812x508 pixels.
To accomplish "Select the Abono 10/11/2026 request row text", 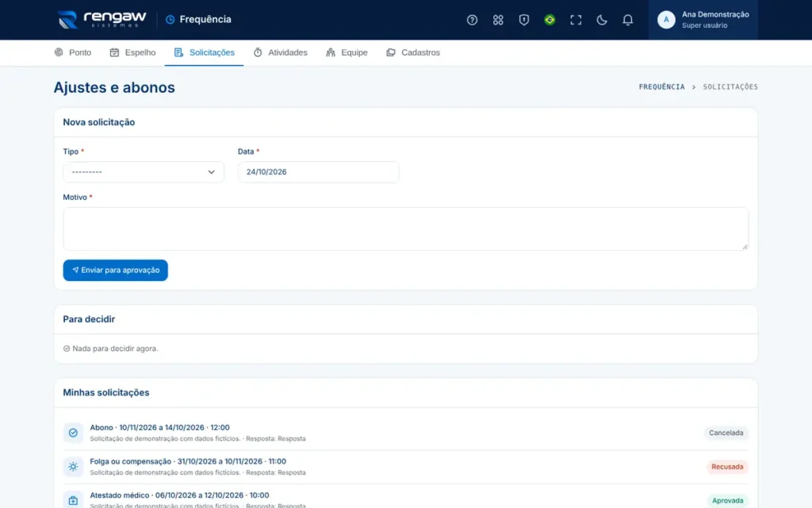I will coord(160,428).
